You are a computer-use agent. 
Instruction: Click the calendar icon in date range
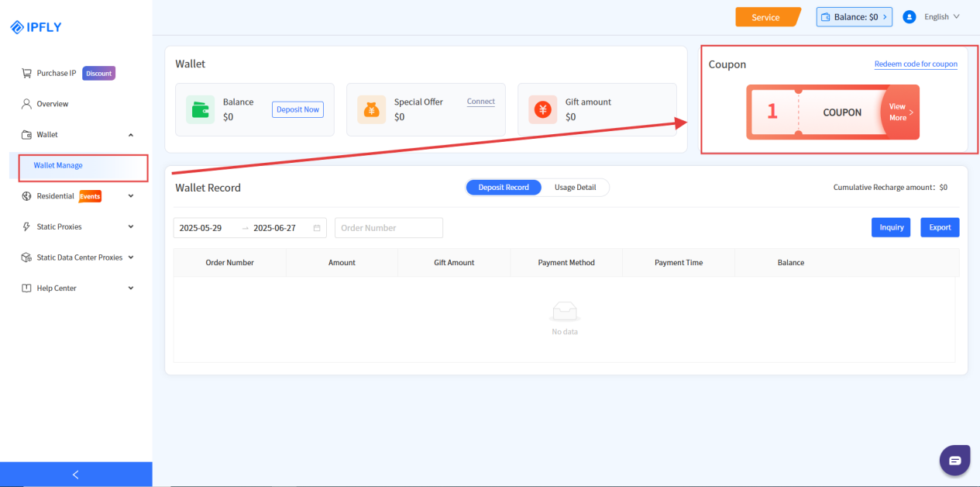coord(317,228)
